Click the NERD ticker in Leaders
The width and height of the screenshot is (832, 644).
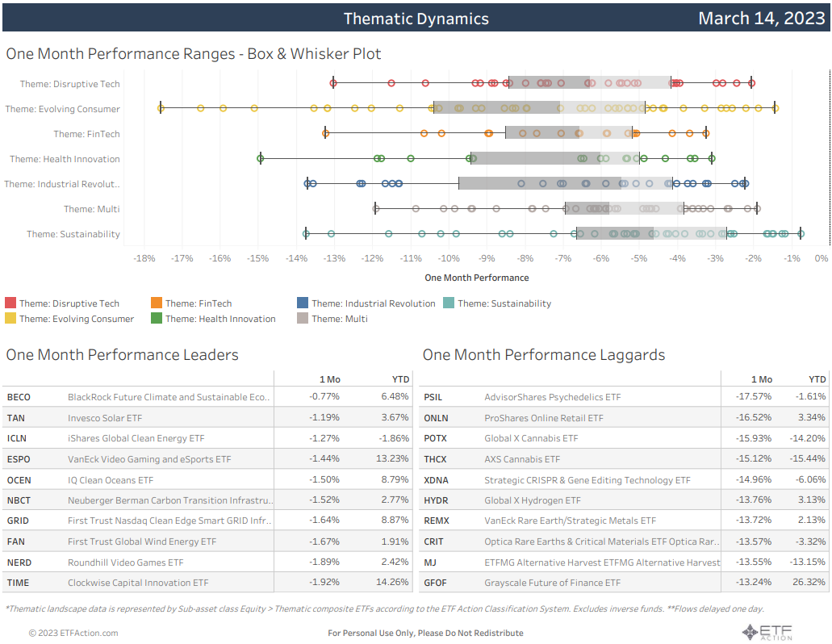[19, 562]
